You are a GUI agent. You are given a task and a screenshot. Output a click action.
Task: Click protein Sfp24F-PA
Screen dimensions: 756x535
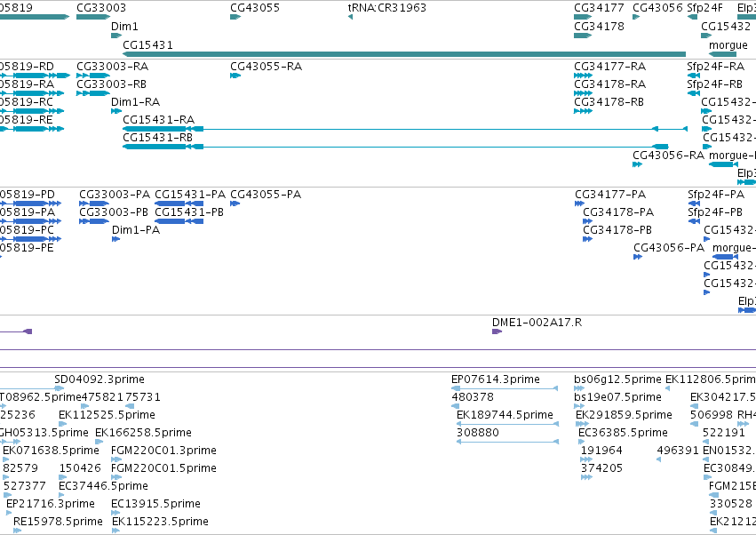716,195
